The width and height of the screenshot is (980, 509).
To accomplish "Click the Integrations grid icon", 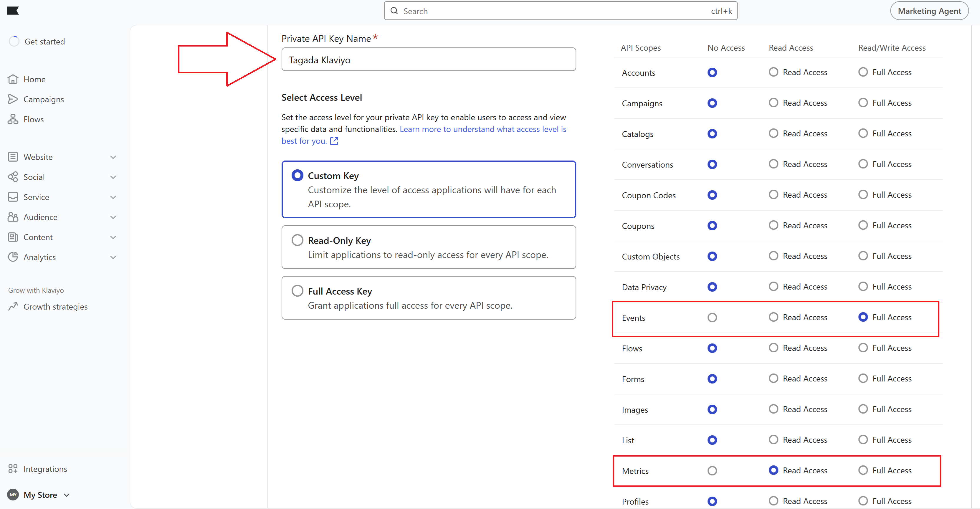I will pos(13,469).
